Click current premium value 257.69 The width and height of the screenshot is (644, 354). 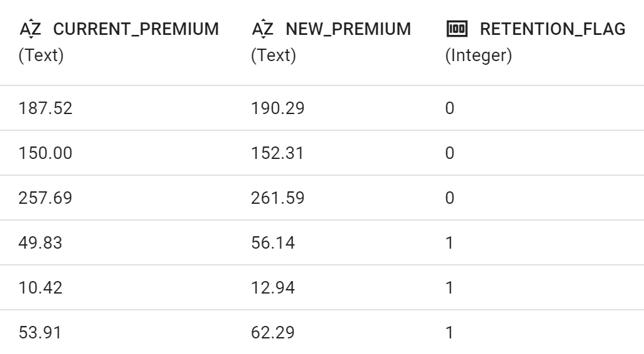coord(45,198)
